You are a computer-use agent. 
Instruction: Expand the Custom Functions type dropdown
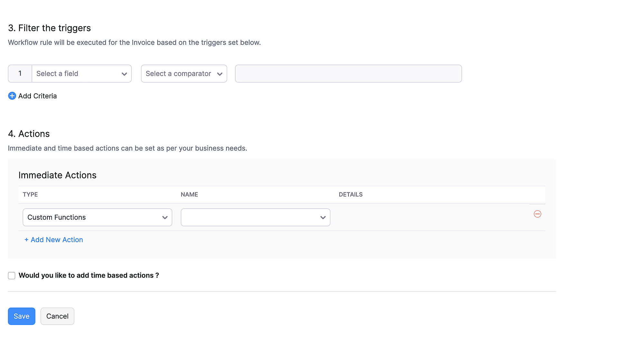coord(93,217)
